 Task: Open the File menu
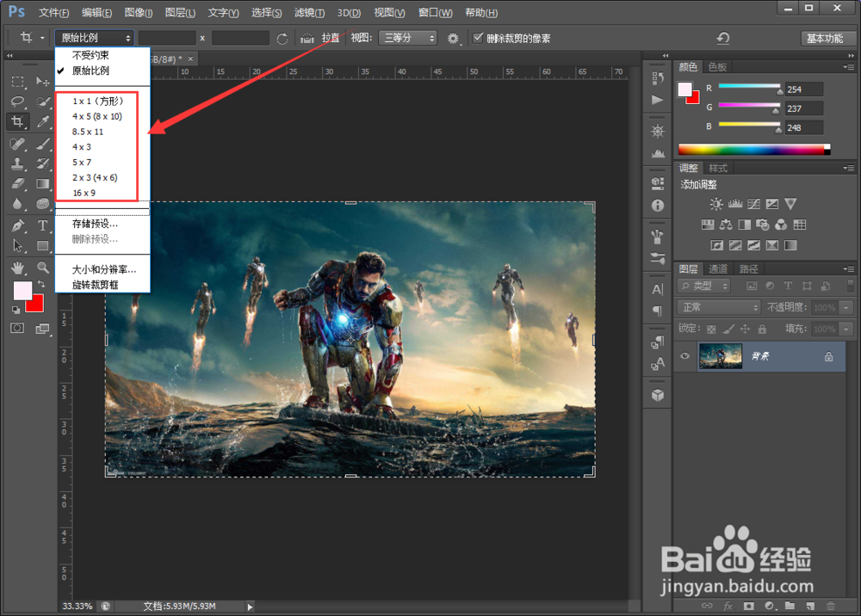[53, 13]
